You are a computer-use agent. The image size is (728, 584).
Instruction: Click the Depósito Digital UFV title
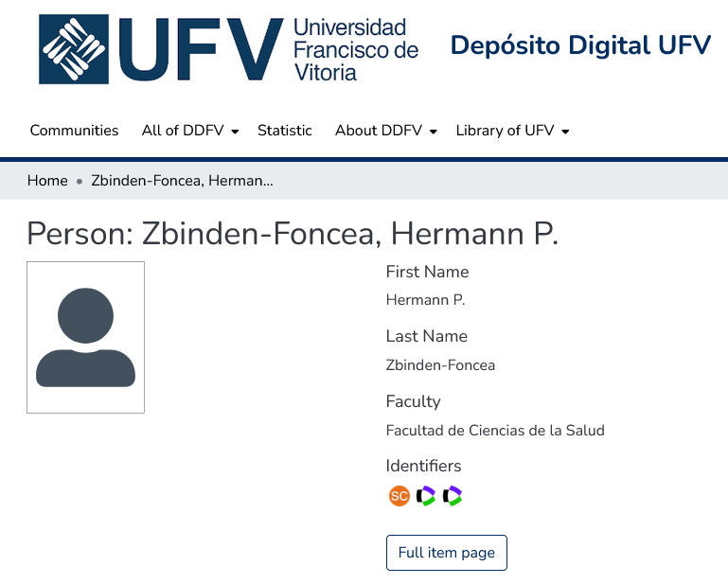tap(580, 45)
